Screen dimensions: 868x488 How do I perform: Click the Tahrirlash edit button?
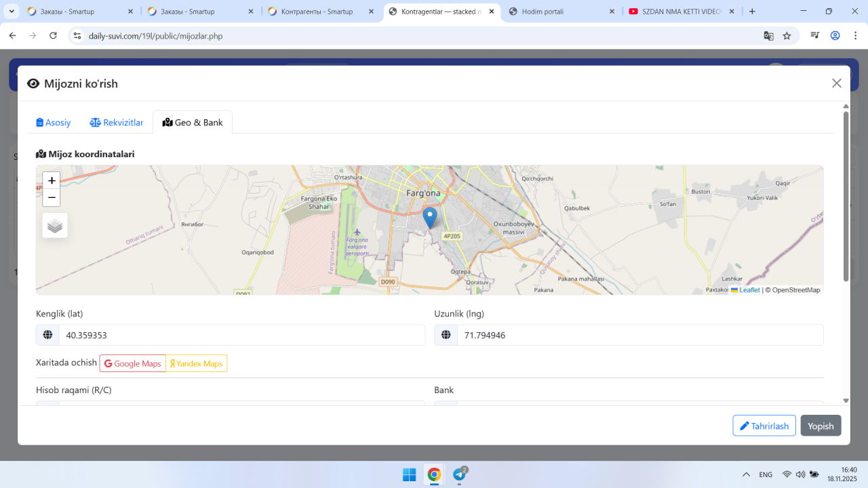click(x=764, y=426)
